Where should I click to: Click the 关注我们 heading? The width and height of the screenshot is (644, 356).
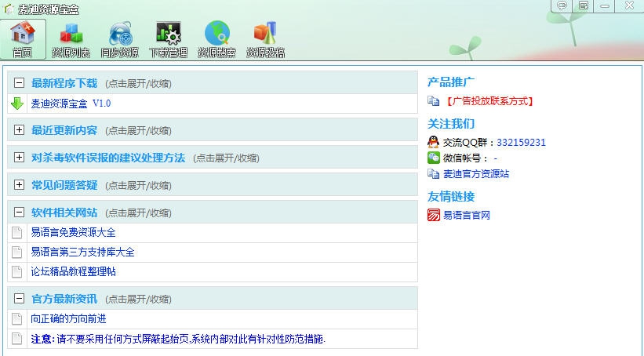coord(451,124)
